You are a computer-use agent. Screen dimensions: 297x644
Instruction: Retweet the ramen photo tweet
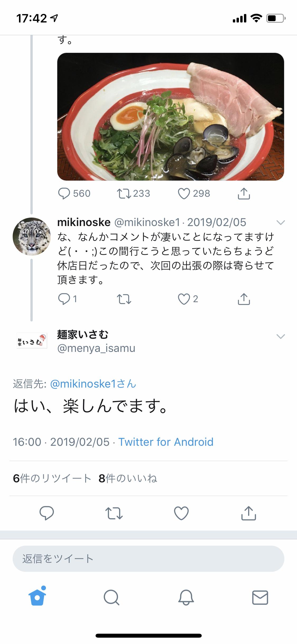[x=124, y=194]
